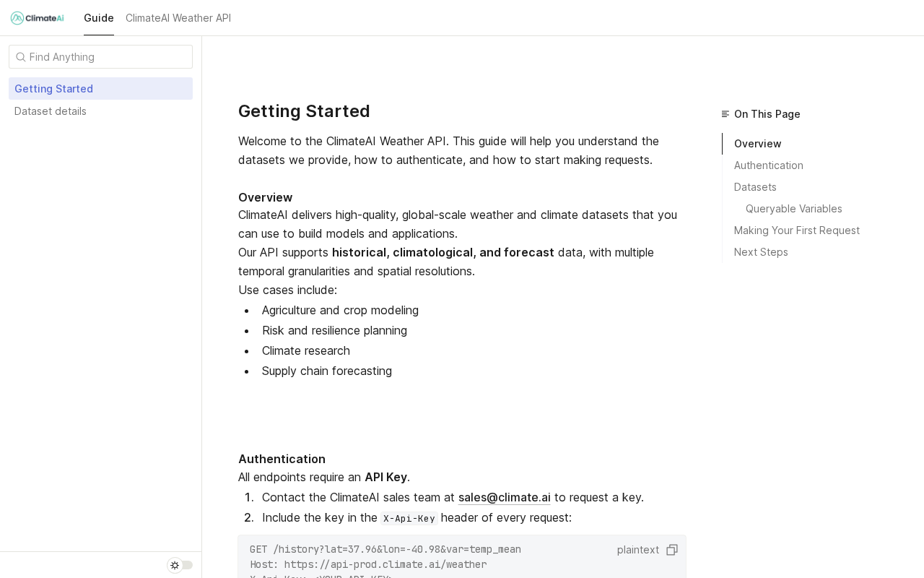Go to Queryable Variables subsection
924x578 pixels.
[x=794, y=209]
